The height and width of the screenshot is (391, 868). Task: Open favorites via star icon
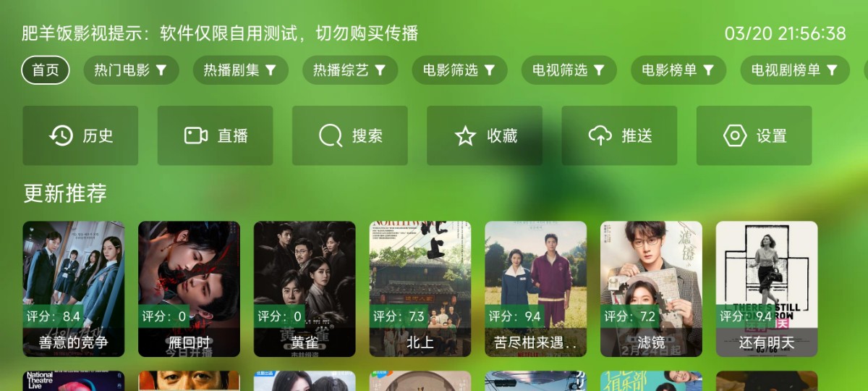point(465,135)
